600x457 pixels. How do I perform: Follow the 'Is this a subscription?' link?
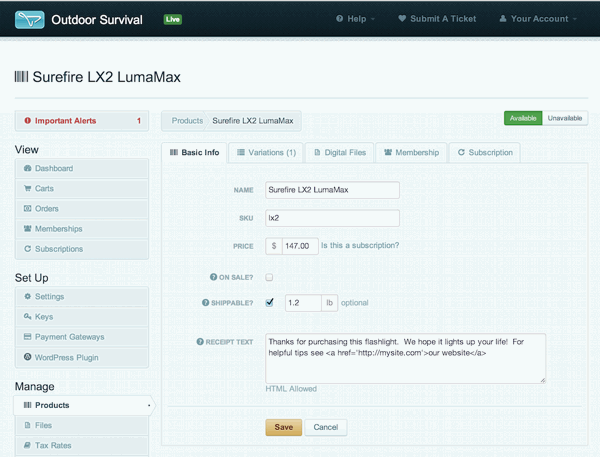pos(360,245)
